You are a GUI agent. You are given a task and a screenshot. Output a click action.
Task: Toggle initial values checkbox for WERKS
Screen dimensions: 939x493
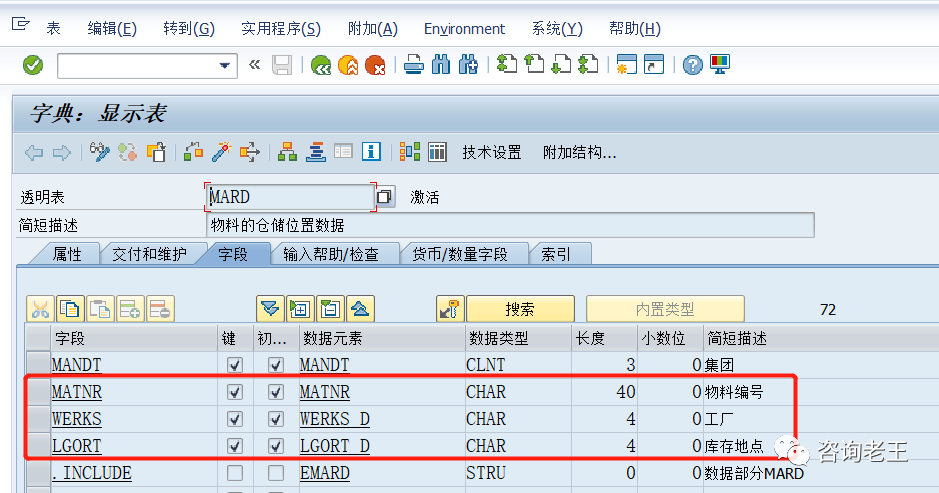coord(275,419)
